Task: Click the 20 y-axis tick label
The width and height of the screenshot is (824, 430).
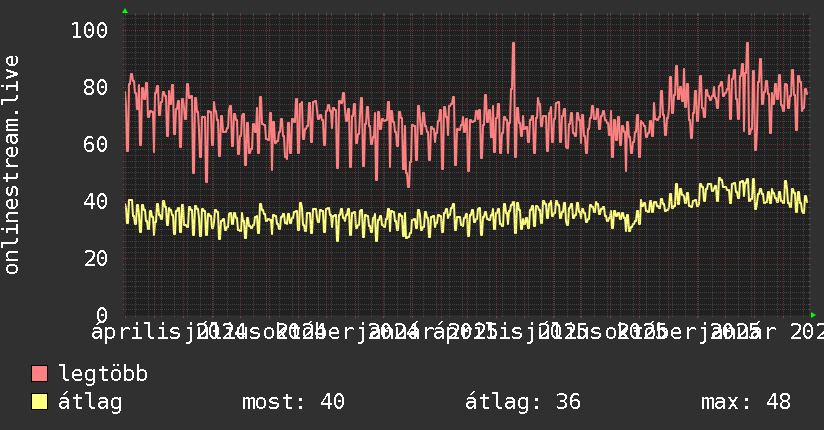Action: coord(96,258)
